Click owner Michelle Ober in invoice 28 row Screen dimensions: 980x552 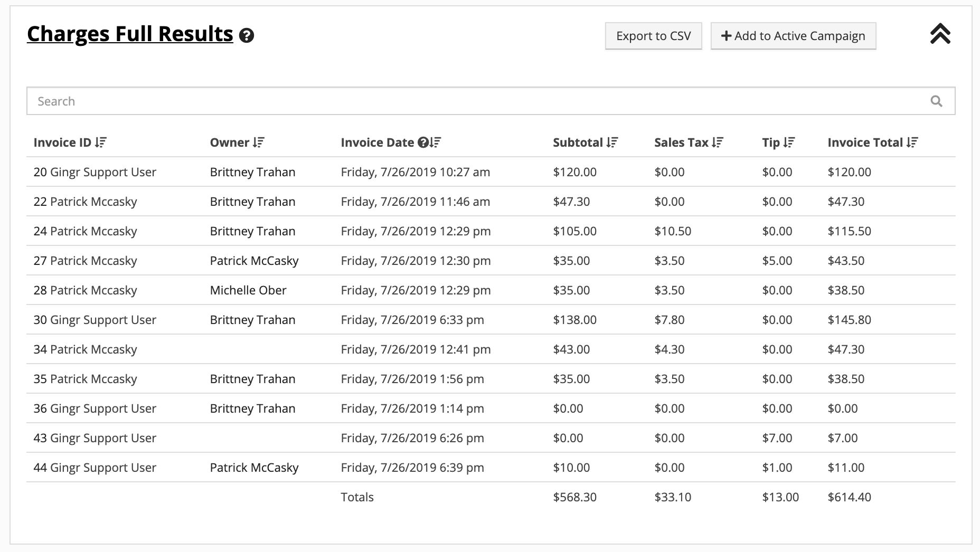pyautogui.click(x=248, y=290)
